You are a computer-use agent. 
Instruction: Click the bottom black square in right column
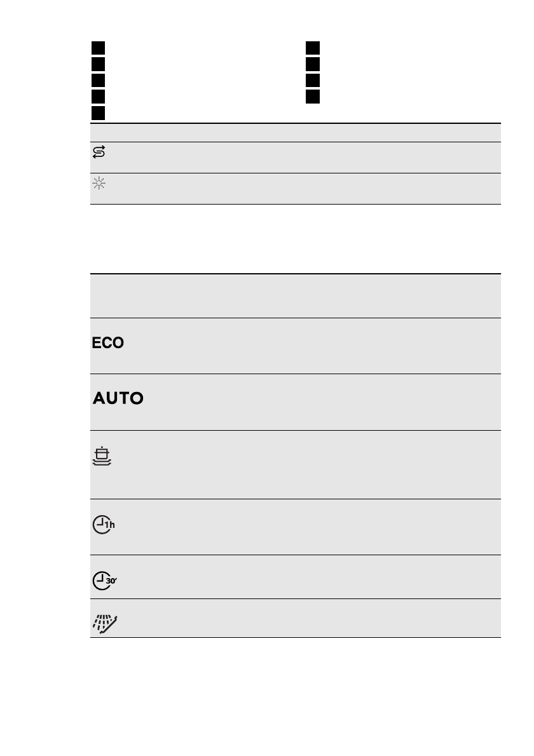(311, 97)
